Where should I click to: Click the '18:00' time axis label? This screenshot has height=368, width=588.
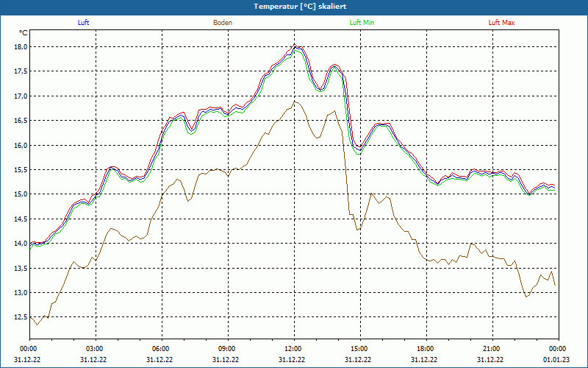coord(426,349)
